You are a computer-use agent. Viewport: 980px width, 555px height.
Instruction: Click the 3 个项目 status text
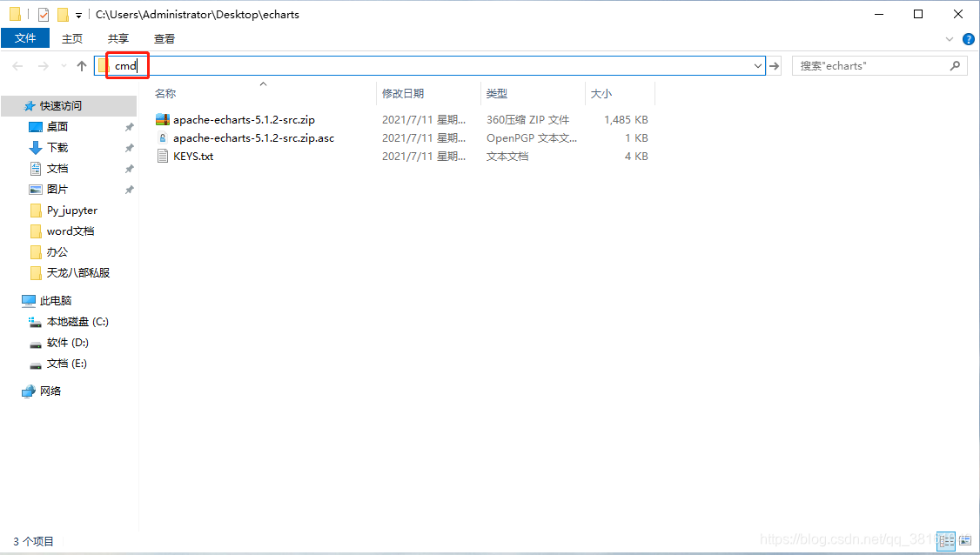(33, 541)
